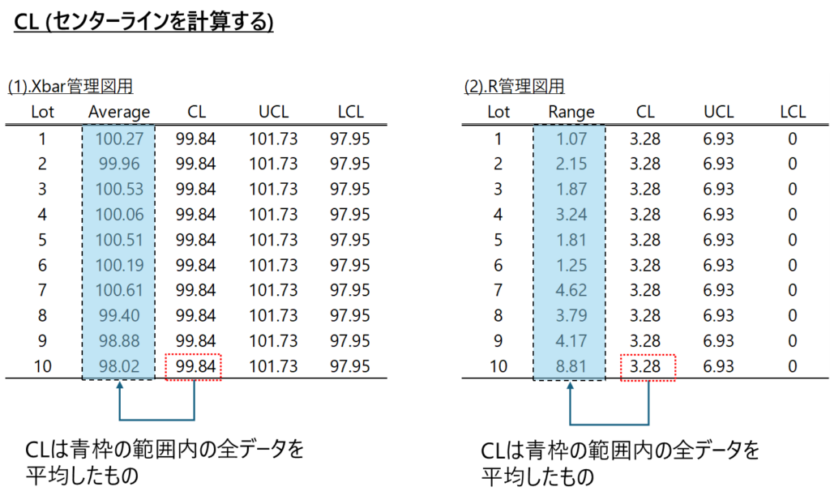Click Average value 100.61 for Lot 7

pos(119,290)
